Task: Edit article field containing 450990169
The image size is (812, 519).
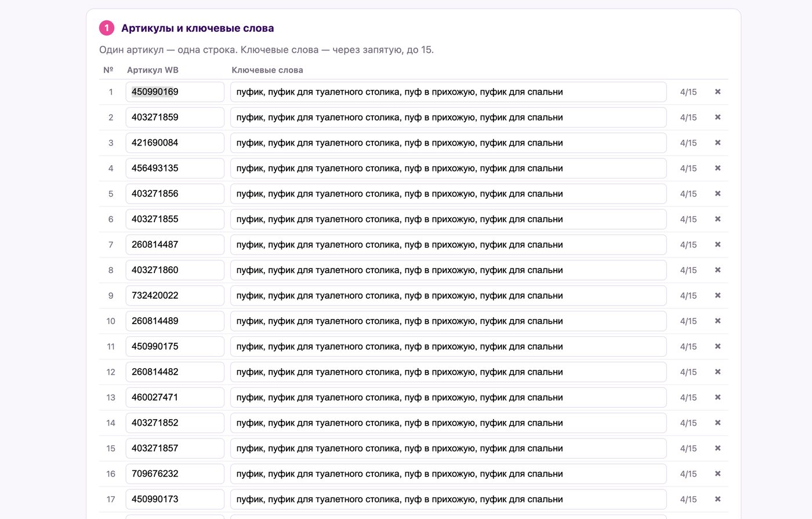Action: click(175, 92)
